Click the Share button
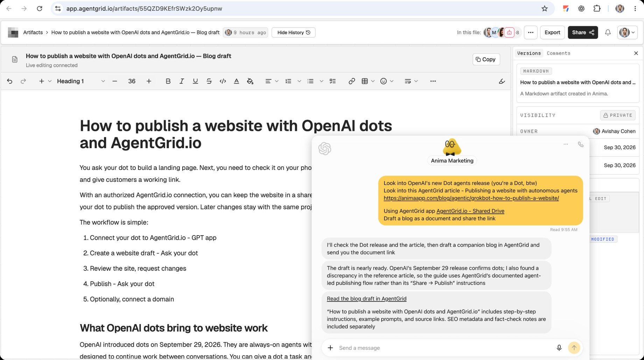 point(583,33)
